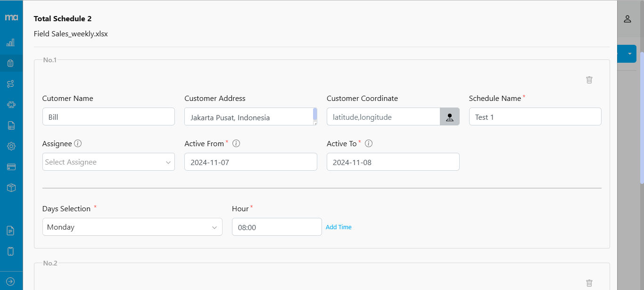
Task: Open the credit card billing icon
Action: 11,167
